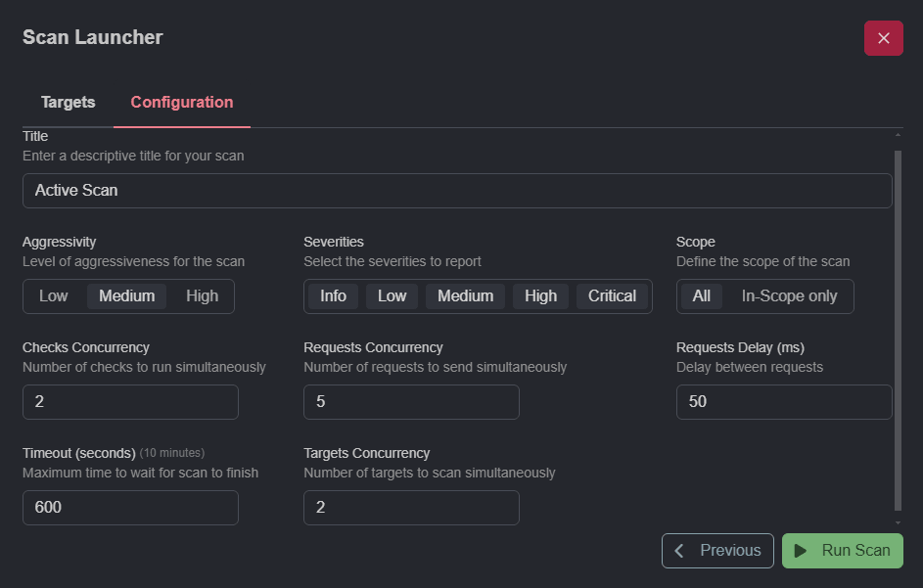Click the Timeout seconds field

(x=130, y=507)
